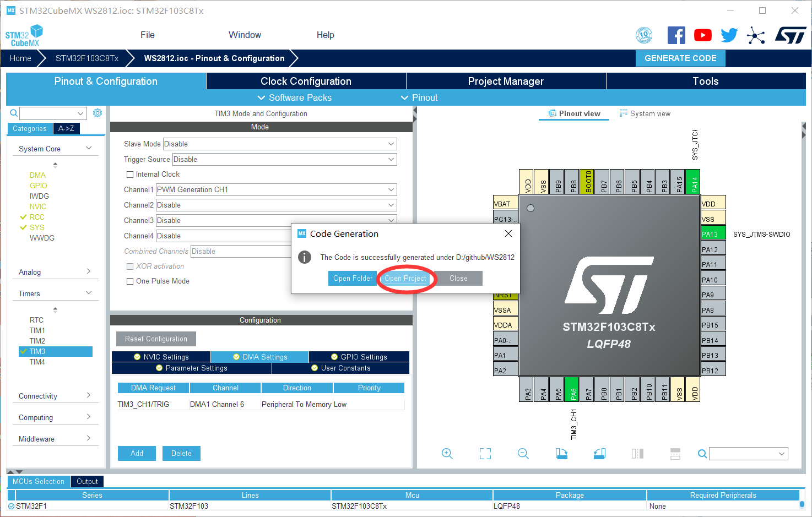Rotate chip counterclockwise icon
Image resolution: width=812 pixels, height=517 pixels.
pos(599,454)
